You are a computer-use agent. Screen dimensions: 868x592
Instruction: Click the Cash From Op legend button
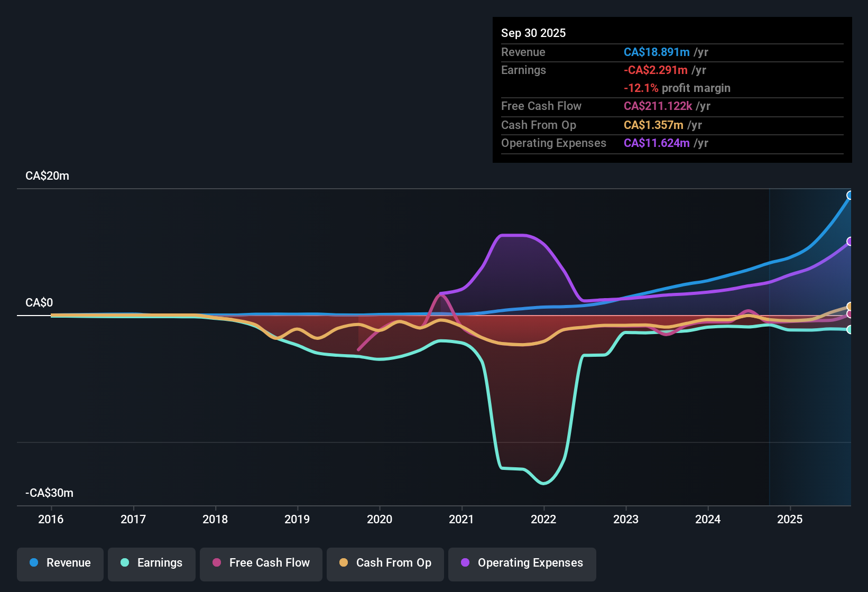point(385,563)
